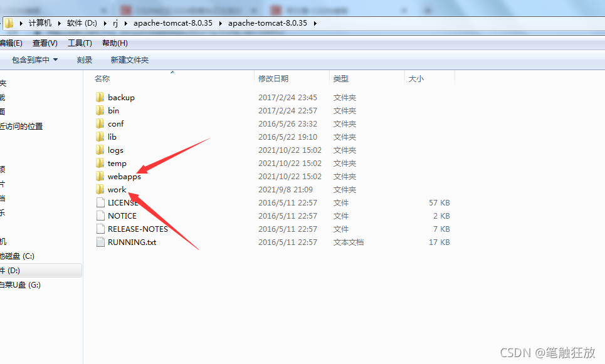Open the 帮助(H) menu
Viewport: 605px width, 364px height.
click(x=115, y=43)
